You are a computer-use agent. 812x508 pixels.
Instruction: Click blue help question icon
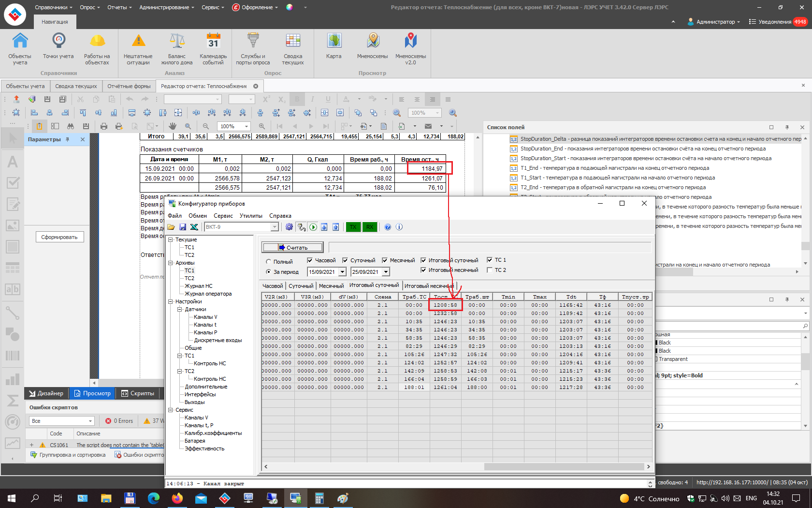click(x=388, y=227)
